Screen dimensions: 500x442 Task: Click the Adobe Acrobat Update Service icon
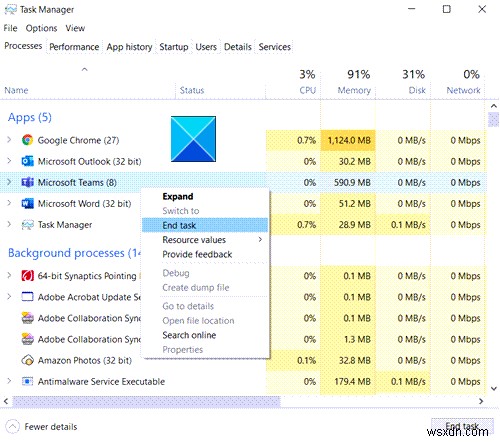27,297
